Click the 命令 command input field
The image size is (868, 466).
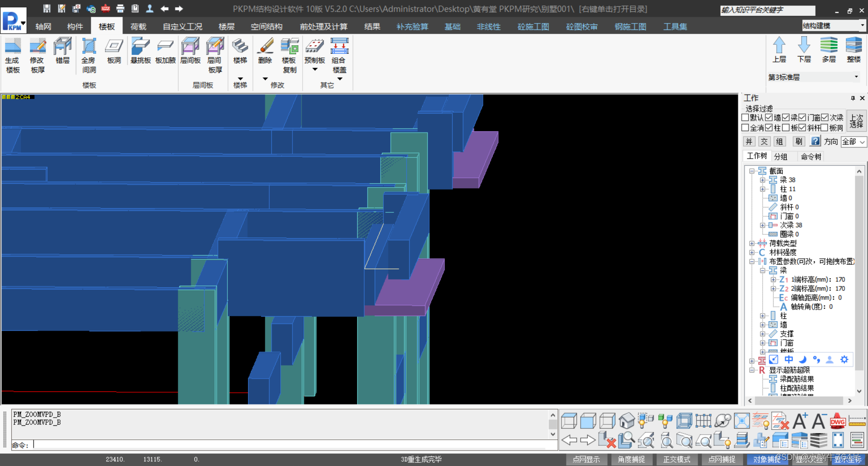(x=294, y=444)
